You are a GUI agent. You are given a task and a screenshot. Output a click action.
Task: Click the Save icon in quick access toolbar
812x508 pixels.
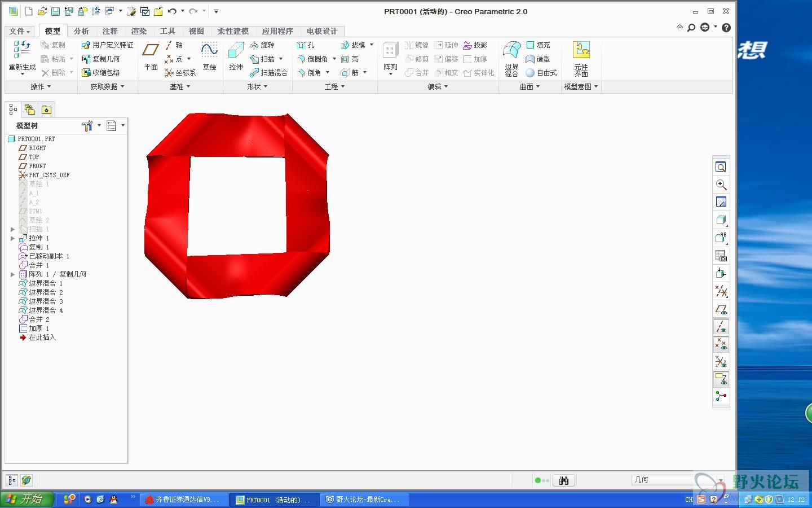[x=55, y=11]
